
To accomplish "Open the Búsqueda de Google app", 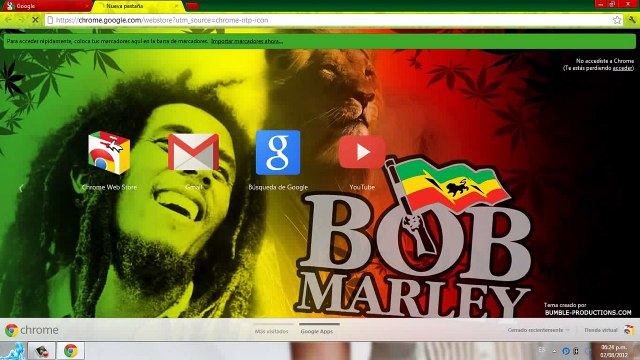I will pyautogui.click(x=278, y=152).
